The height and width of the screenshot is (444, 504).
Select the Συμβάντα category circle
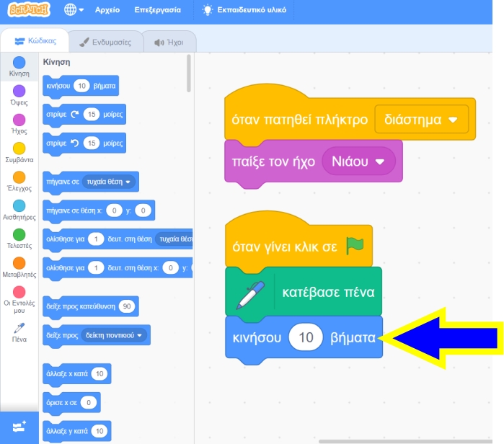pyautogui.click(x=19, y=148)
